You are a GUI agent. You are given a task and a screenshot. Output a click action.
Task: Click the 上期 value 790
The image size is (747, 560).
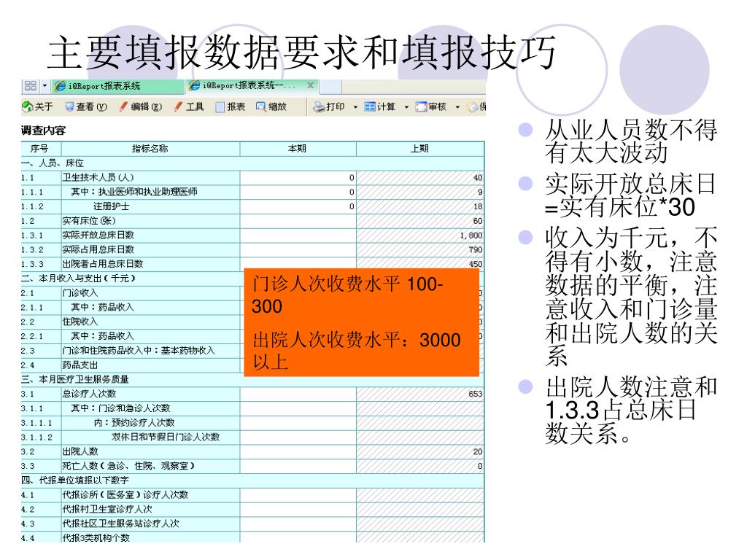476,249
